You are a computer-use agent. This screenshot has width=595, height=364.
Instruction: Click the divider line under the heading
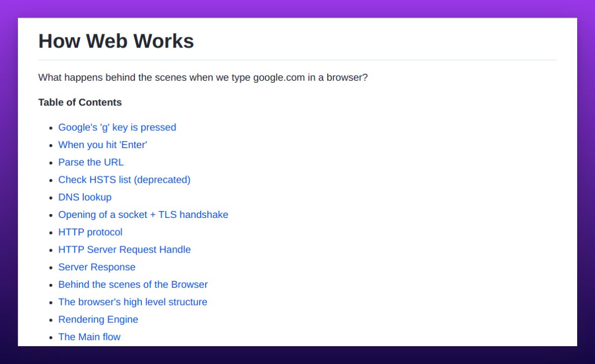[297, 59]
